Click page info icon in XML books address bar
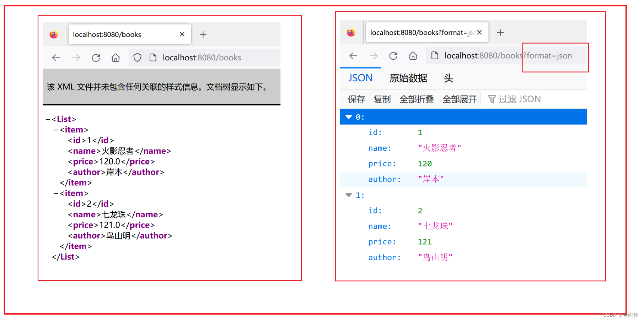 coord(153,58)
